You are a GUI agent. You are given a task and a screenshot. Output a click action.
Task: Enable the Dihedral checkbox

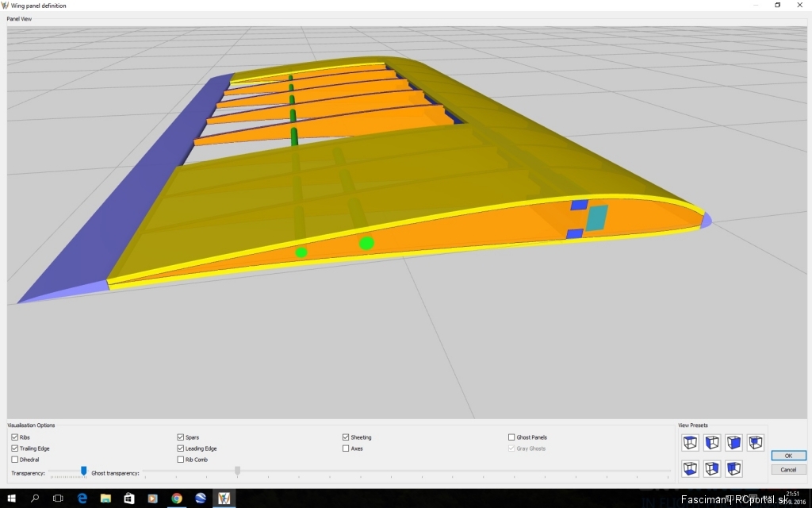14,460
